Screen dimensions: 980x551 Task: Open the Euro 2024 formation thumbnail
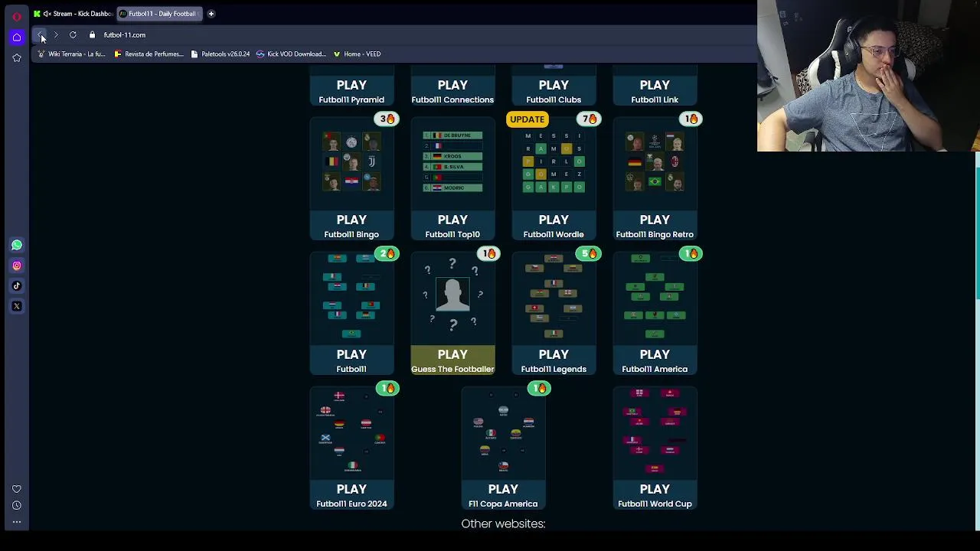tap(351, 432)
